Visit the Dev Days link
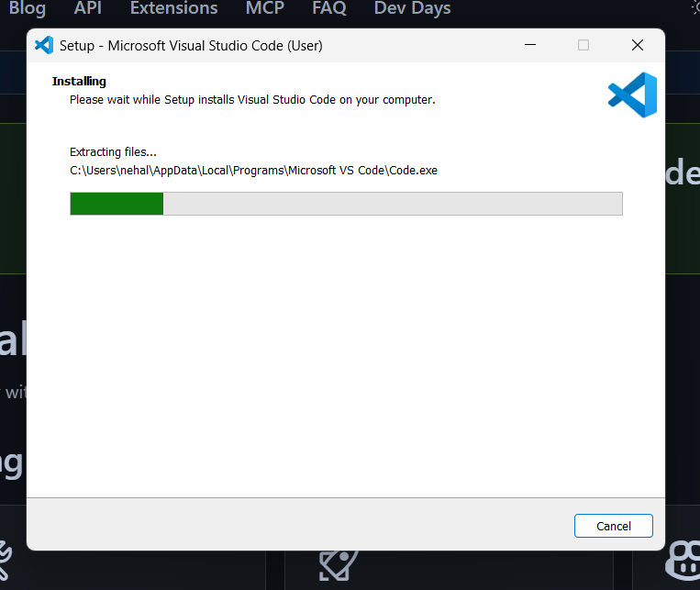Image resolution: width=700 pixels, height=590 pixels. point(412,9)
